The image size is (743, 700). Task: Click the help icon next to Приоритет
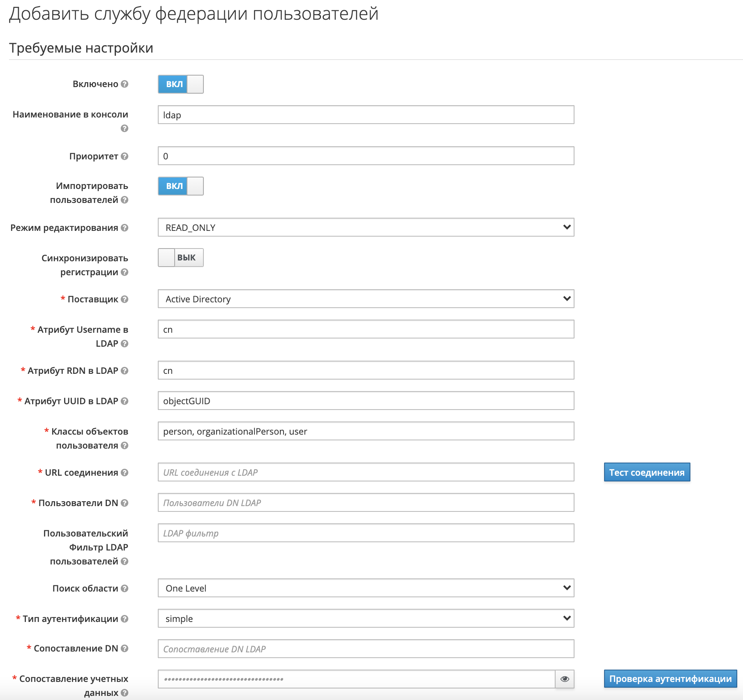125,156
